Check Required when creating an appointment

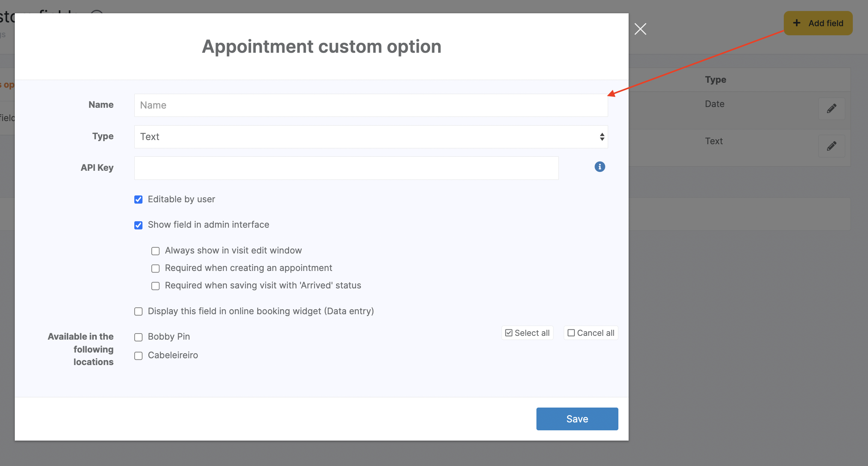coord(156,268)
